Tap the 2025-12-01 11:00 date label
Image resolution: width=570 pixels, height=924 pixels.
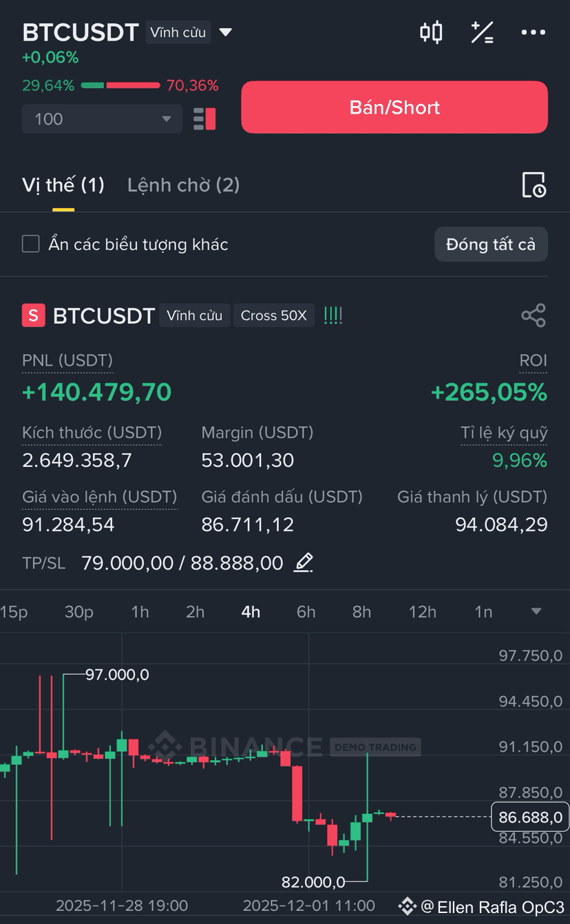[x=309, y=905]
